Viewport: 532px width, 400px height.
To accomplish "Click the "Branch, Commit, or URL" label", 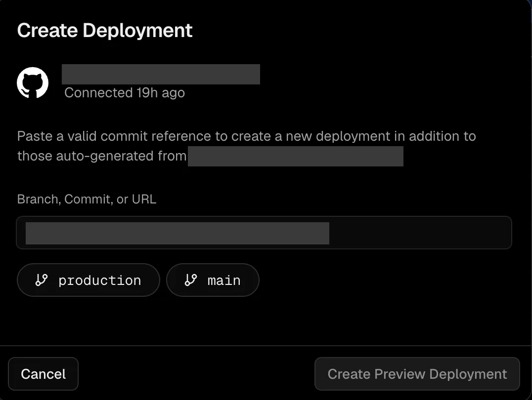I will click(x=87, y=200).
